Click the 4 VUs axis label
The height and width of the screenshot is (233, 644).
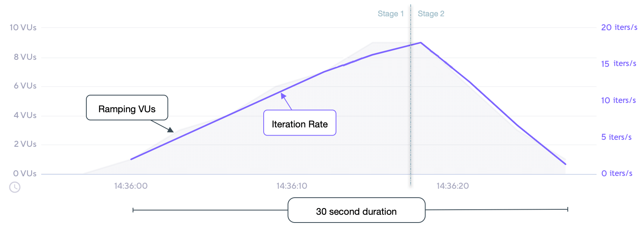coord(25,115)
